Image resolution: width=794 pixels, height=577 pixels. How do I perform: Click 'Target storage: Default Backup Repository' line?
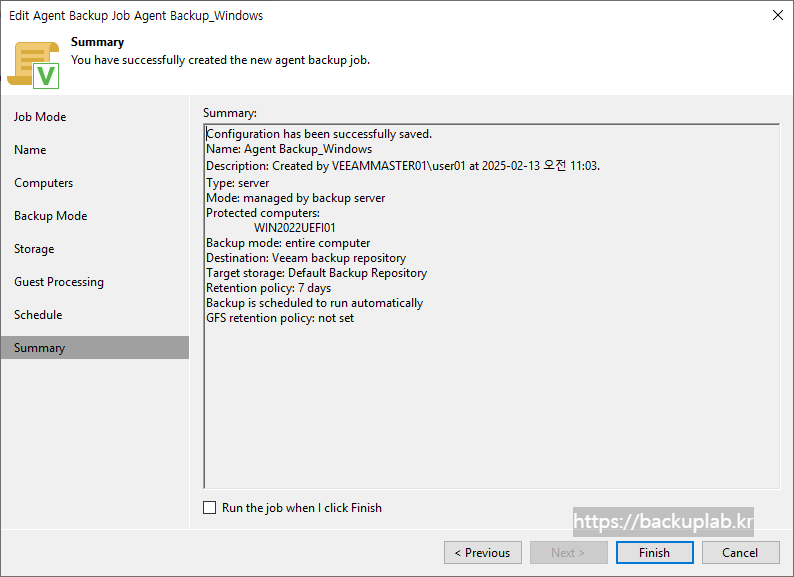316,273
